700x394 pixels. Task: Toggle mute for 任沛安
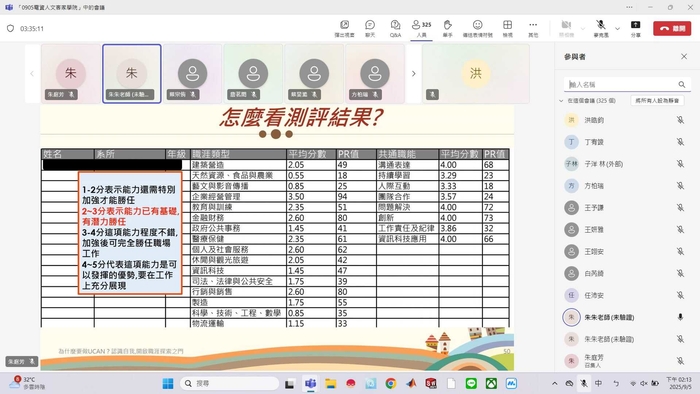[680, 295]
